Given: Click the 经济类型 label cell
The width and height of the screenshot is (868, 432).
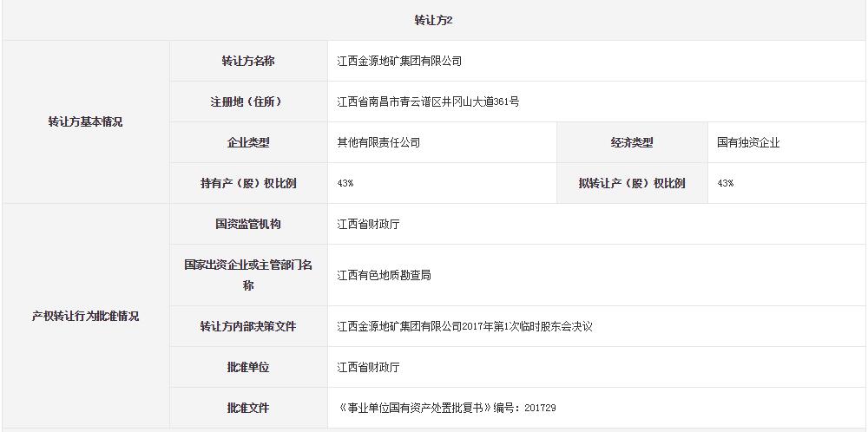Looking at the screenshot, I should click(x=631, y=142).
